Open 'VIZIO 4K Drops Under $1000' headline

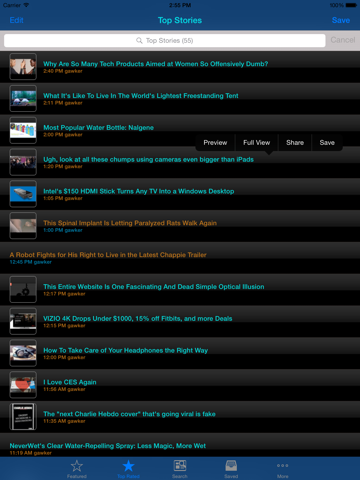pyautogui.click(x=138, y=319)
